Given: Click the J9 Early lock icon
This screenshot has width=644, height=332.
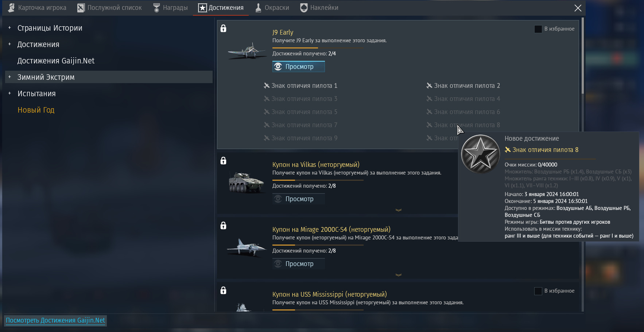Looking at the screenshot, I should point(224,28).
